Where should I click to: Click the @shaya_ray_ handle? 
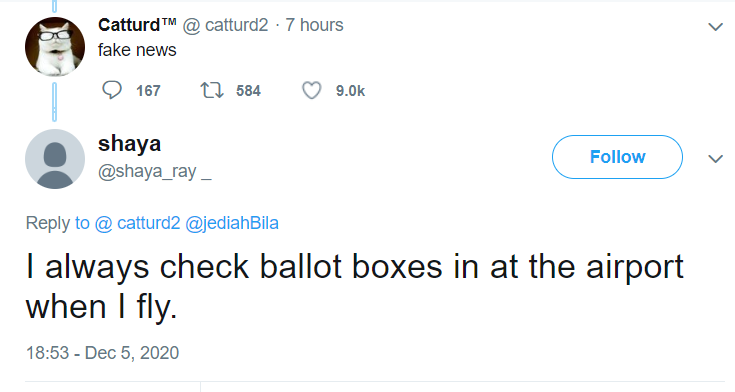click(x=155, y=172)
